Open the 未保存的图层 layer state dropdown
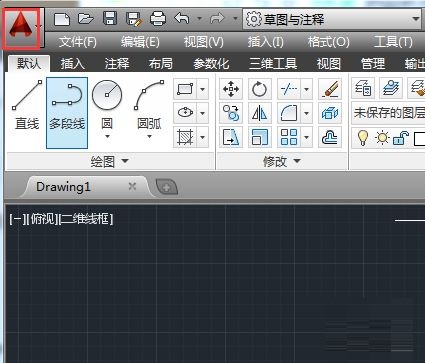This screenshot has width=425, height=363. click(388, 113)
